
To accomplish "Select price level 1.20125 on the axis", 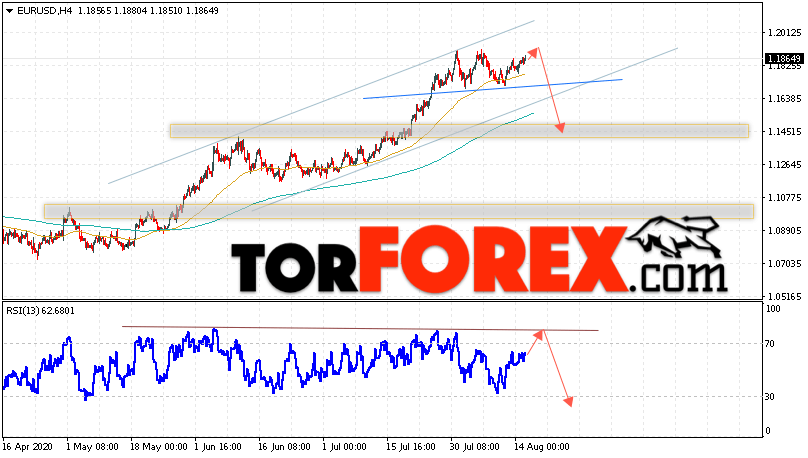I will (785, 32).
